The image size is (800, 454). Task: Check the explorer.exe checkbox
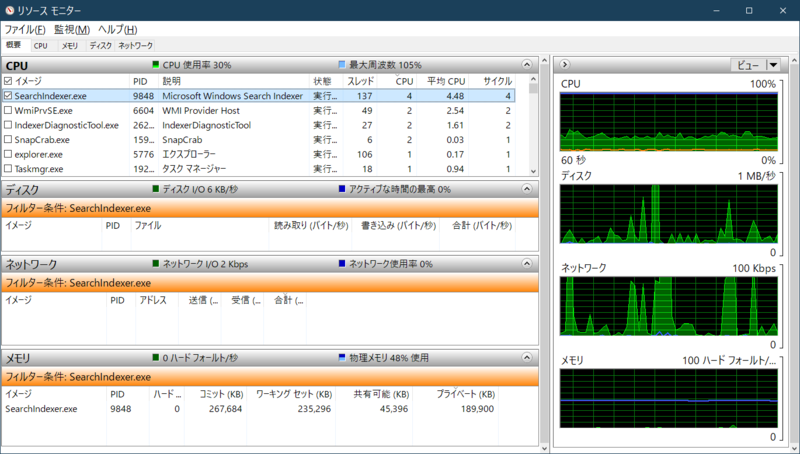pos(8,154)
